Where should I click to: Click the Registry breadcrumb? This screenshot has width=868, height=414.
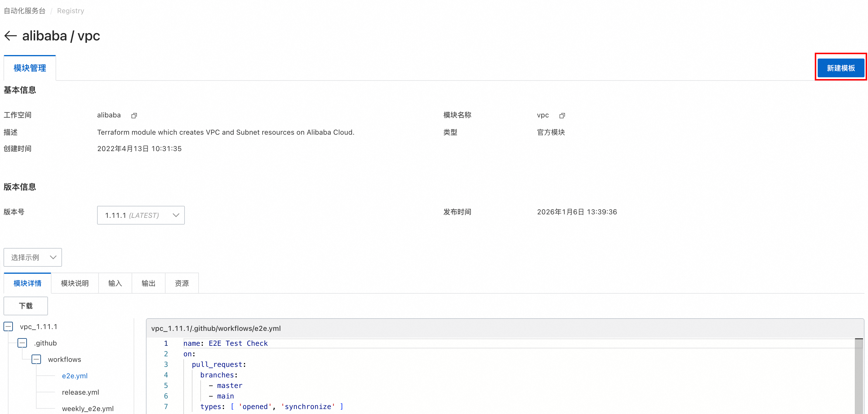(70, 11)
